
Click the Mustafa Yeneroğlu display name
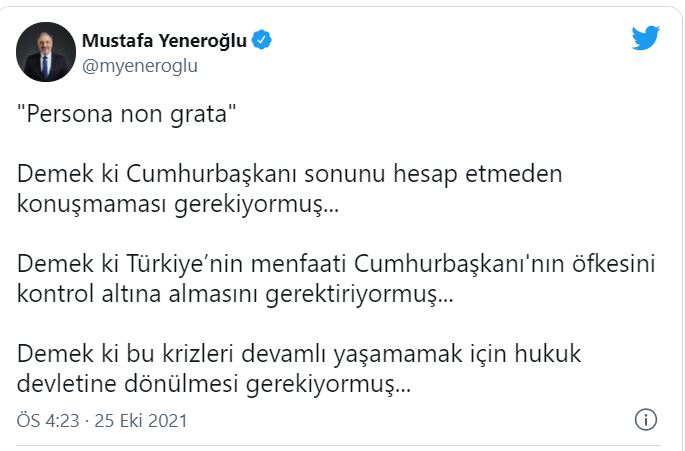[165, 41]
